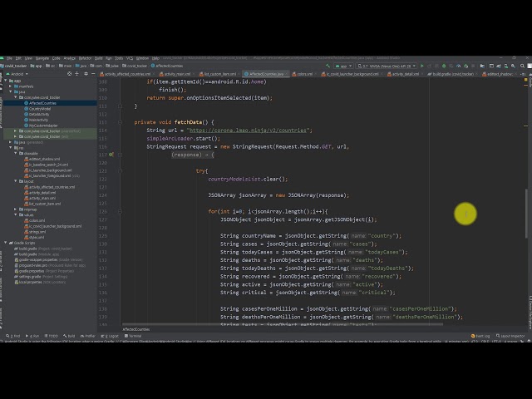
Task: Open the Android view selector dropdown
Action: pyautogui.click(x=17, y=74)
